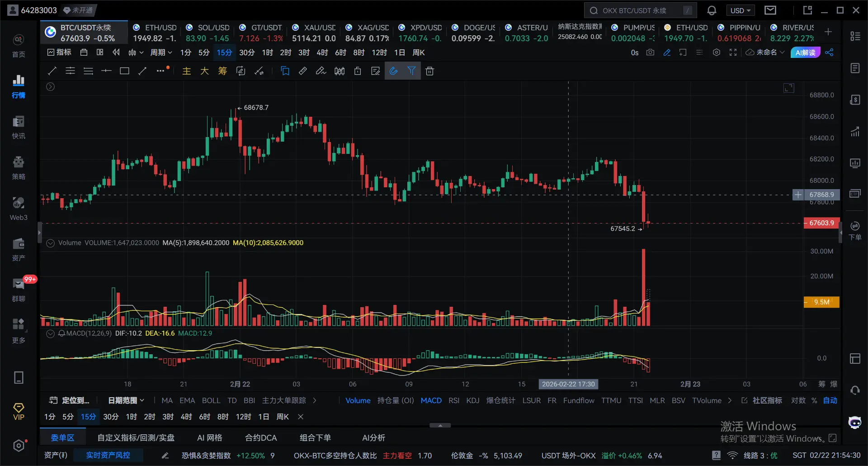
Task: Open the candlestick chart type dropdown
Action: pyautogui.click(x=136, y=52)
